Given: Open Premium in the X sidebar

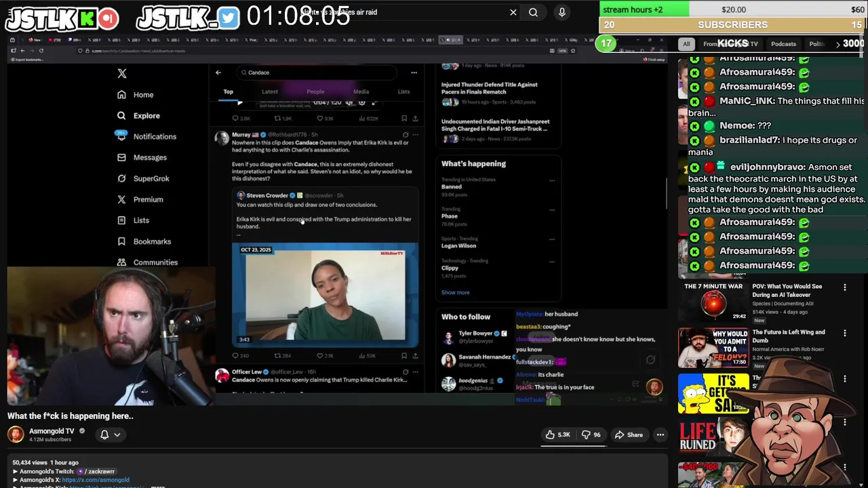Looking at the screenshot, I should point(140,199).
